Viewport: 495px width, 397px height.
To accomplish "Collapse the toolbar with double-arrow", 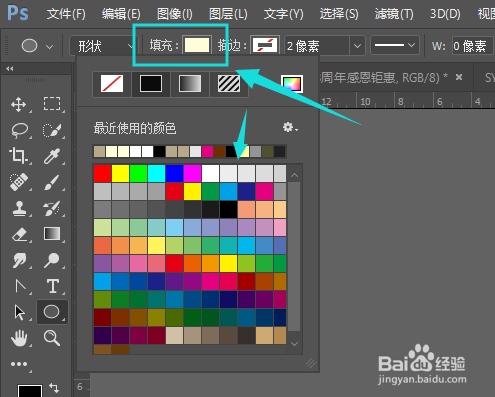I will click(10, 69).
